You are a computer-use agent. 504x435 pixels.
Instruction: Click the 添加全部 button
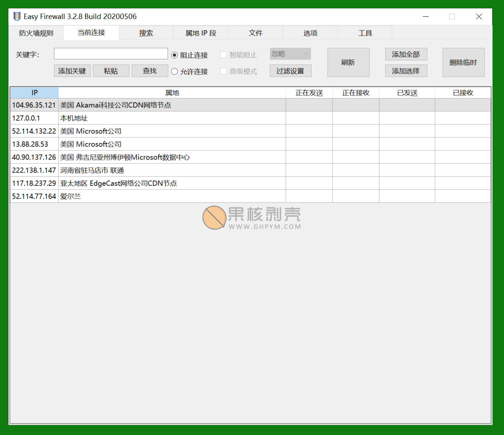[x=406, y=54]
